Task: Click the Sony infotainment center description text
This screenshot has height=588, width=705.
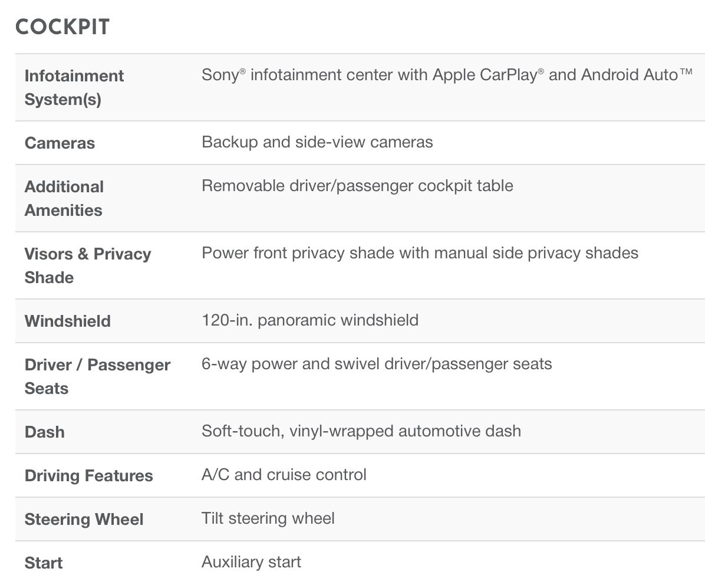Action: coord(446,75)
